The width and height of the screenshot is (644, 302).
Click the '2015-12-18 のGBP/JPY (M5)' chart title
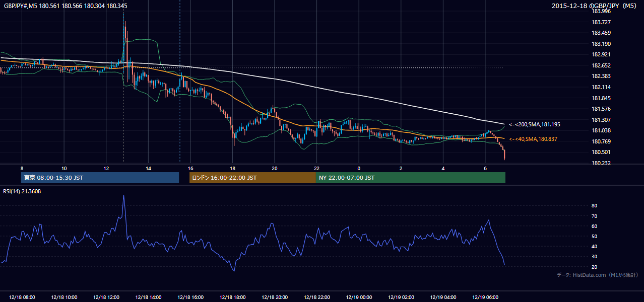click(595, 6)
